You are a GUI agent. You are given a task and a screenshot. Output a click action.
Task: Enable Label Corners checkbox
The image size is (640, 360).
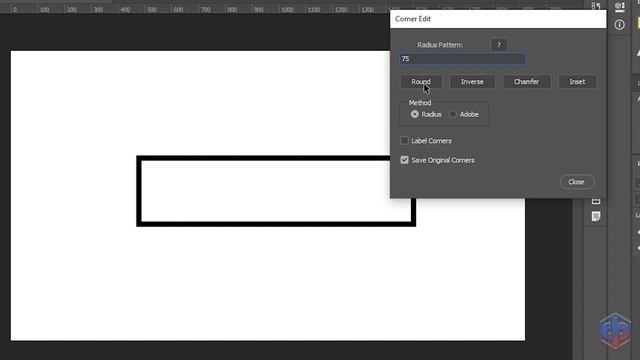(404, 141)
